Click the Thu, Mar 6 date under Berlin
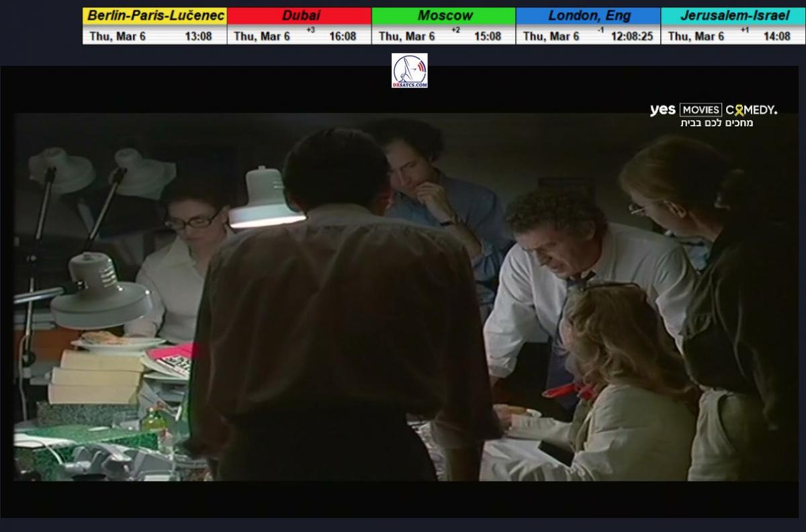The height and width of the screenshot is (532, 806). 118,36
